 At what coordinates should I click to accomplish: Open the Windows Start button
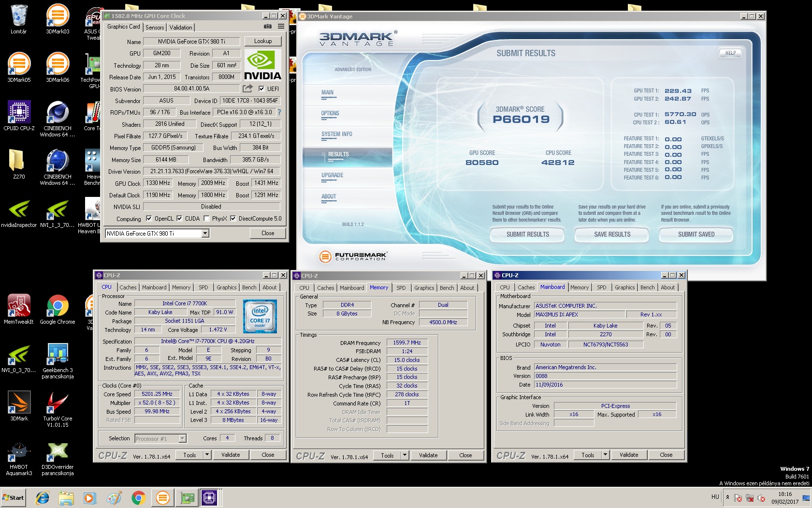coord(13,497)
